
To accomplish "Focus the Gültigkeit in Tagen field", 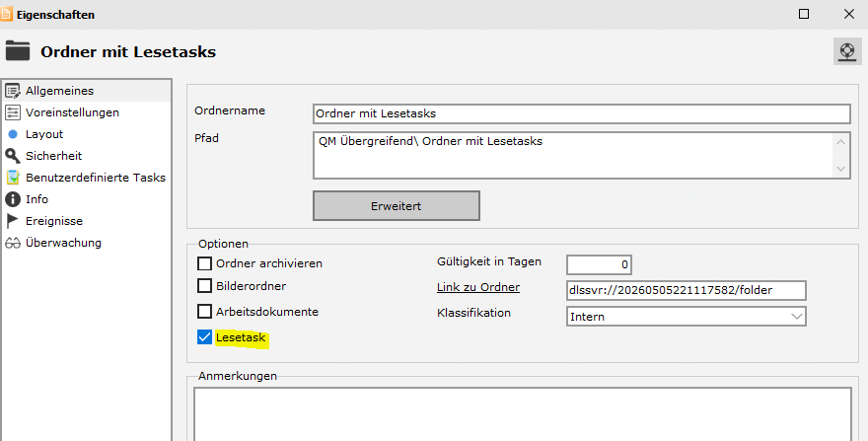I will pyautogui.click(x=599, y=264).
